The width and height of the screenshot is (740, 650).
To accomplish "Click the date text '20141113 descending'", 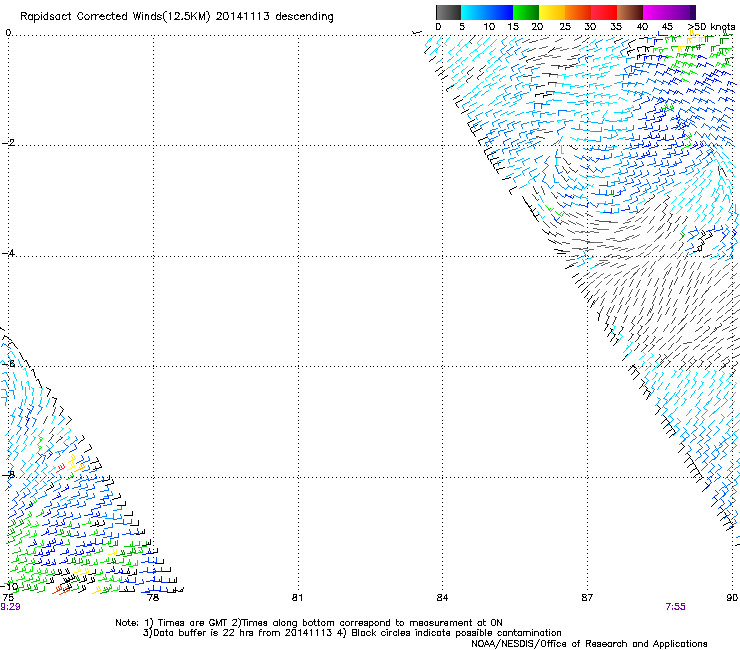I will tap(275, 17).
